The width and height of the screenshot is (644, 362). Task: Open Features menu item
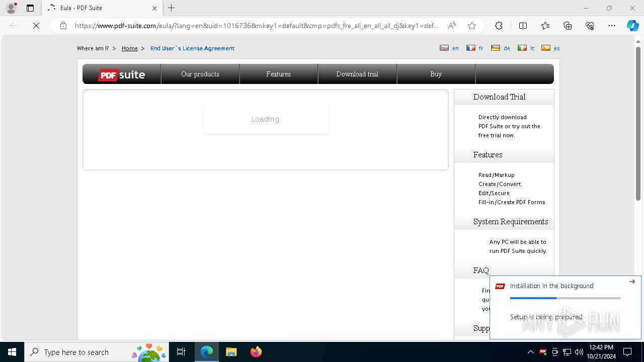tap(278, 74)
